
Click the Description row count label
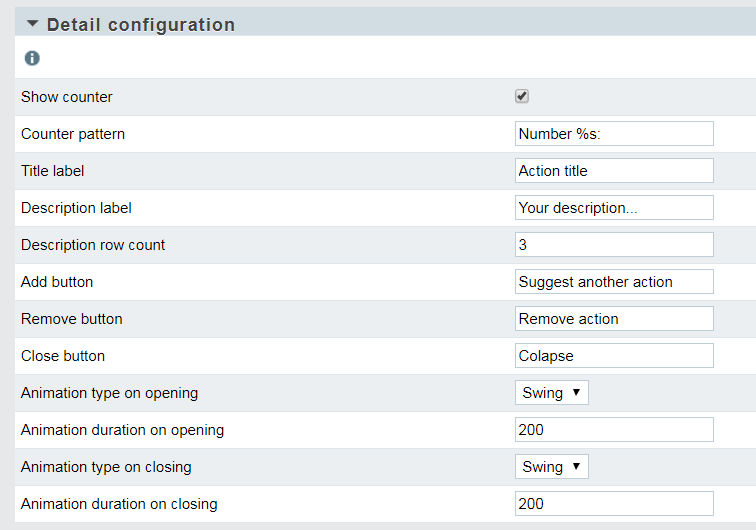pyautogui.click(x=93, y=245)
